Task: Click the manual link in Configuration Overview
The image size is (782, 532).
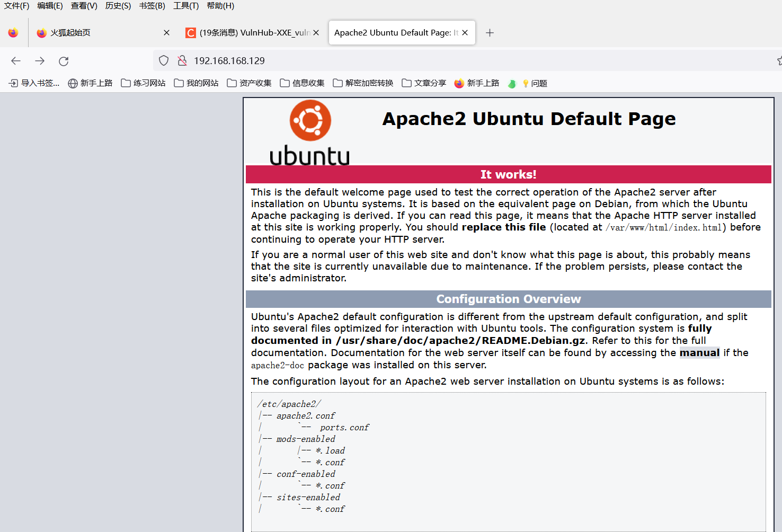Action: tap(699, 353)
